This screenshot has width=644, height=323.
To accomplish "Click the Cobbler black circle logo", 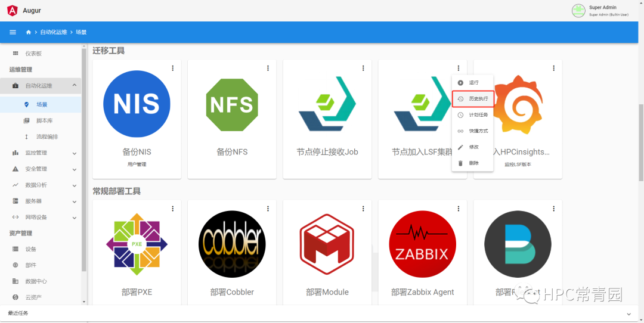I will 232,244.
